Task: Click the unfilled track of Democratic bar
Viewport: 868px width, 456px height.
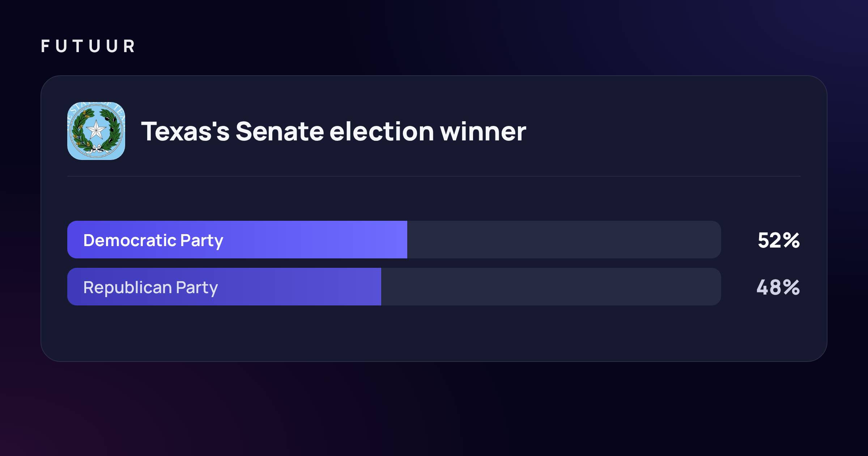Action: tap(564, 240)
